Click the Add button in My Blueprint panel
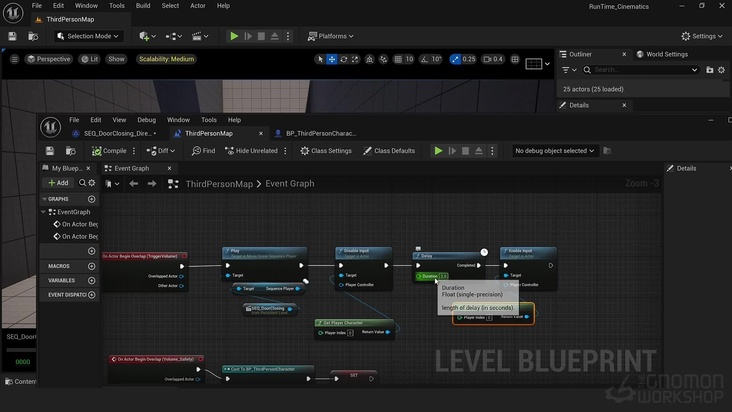The height and width of the screenshot is (412, 732). click(x=58, y=183)
